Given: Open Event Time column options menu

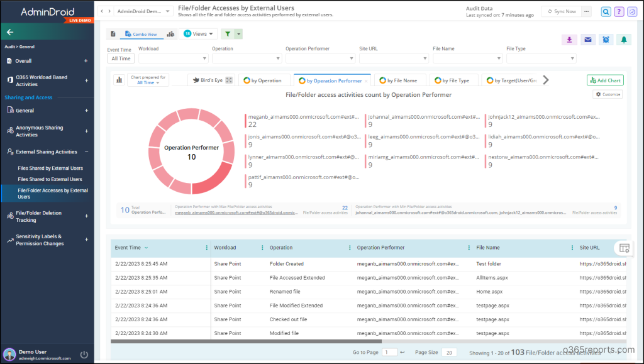Looking at the screenshot, I should (206, 248).
